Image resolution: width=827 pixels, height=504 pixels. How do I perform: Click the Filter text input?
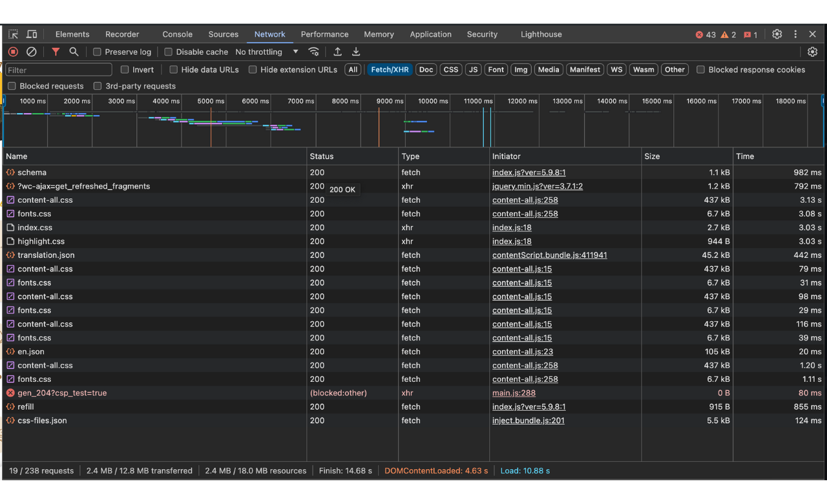pos(58,70)
